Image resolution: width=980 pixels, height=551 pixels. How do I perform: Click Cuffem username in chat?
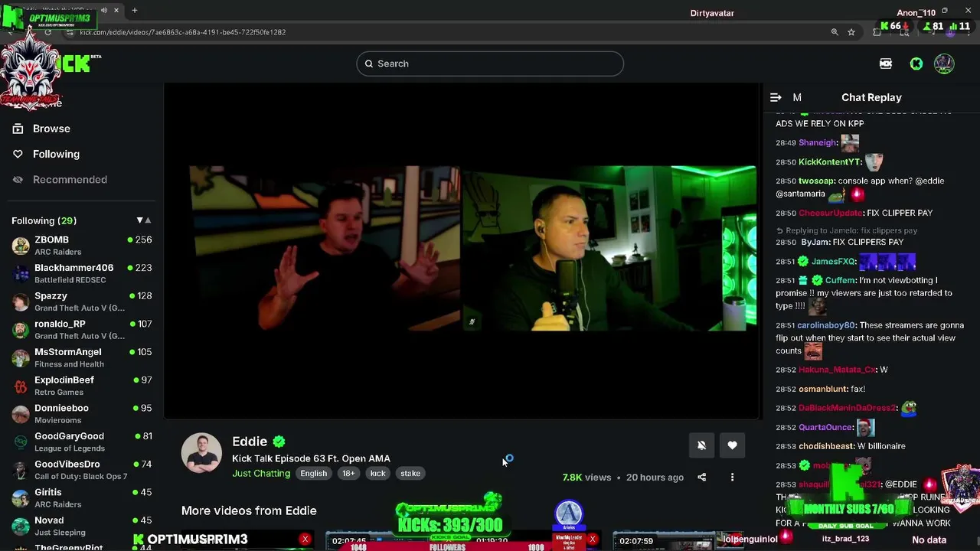click(840, 280)
